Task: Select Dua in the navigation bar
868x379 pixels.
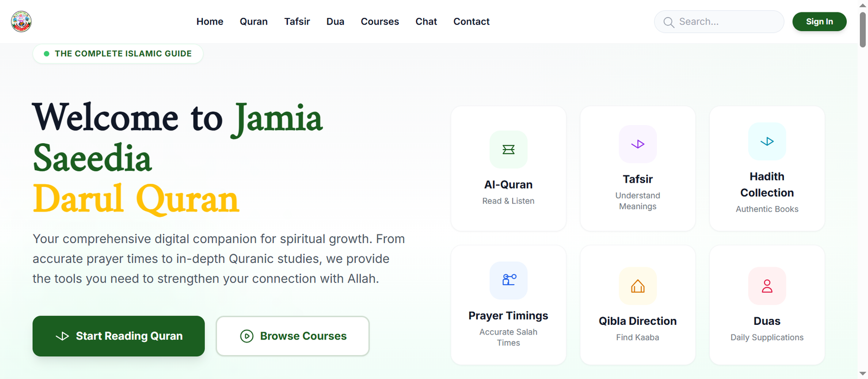Action: [x=335, y=22]
